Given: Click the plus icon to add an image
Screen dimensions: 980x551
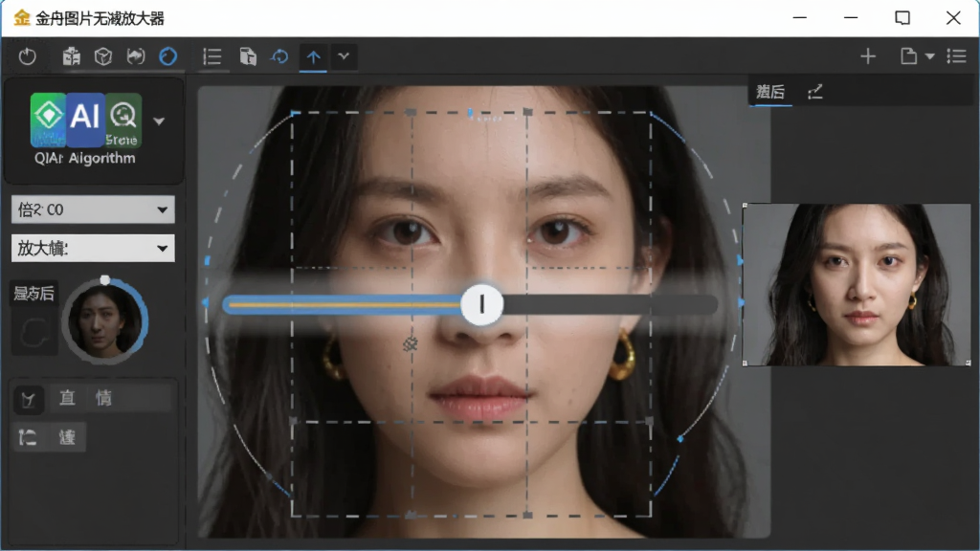Looking at the screenshot, I should [867, 56].
